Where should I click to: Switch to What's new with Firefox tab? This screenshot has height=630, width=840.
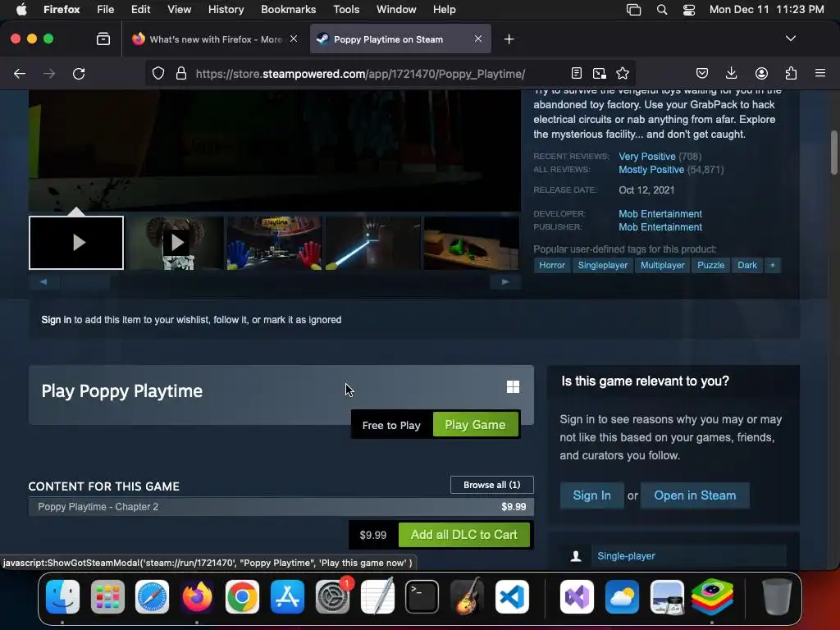point(215,39)
